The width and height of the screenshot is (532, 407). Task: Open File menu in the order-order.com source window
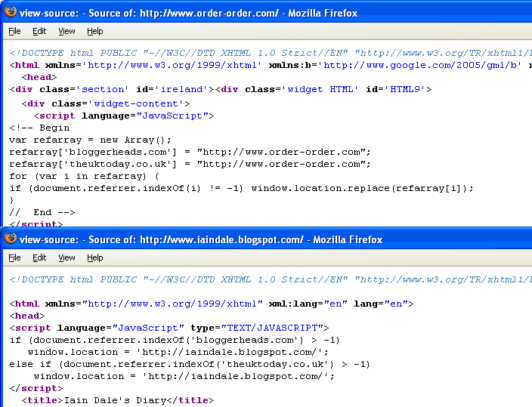14,31
